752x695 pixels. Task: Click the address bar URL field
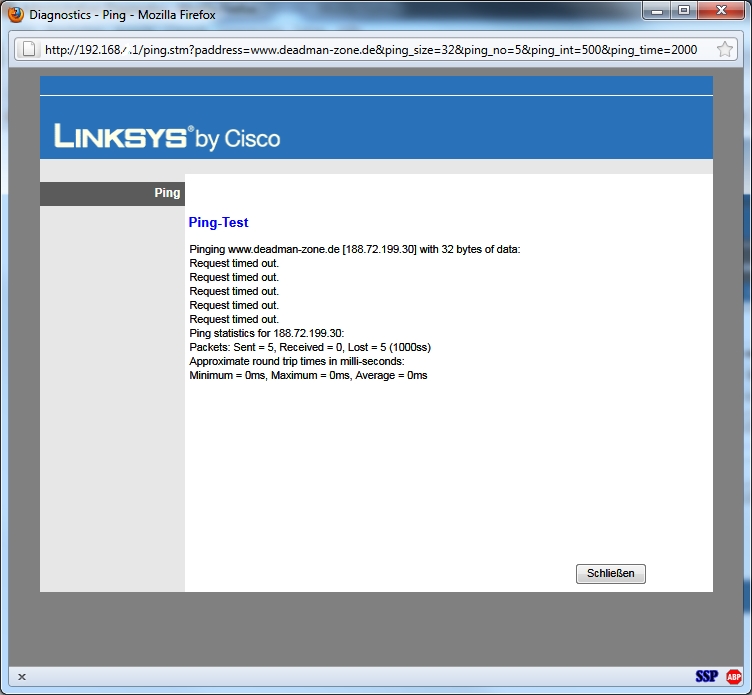[376, 49]
